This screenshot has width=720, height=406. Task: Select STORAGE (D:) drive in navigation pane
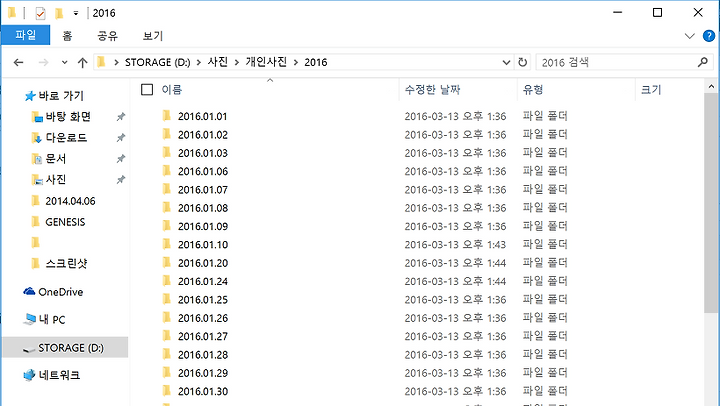tap(64, 348)
